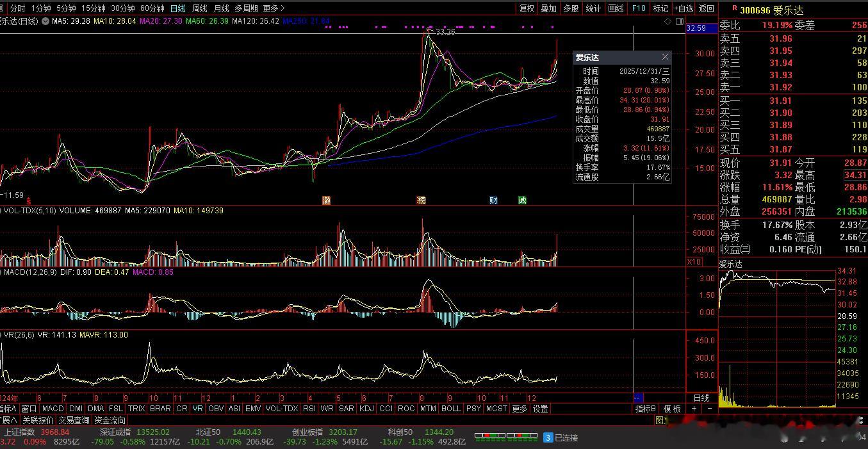Click the 返回 back button

click(706, 8)
